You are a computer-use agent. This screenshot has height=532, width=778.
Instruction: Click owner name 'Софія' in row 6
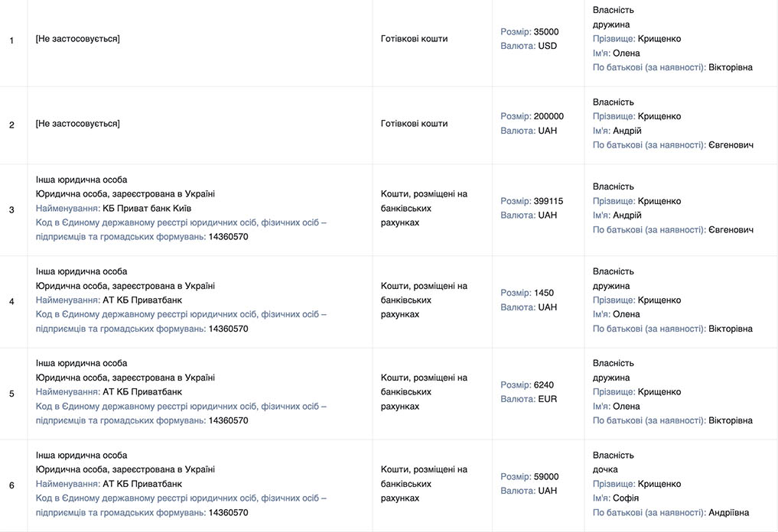click(x=626, y=498)
